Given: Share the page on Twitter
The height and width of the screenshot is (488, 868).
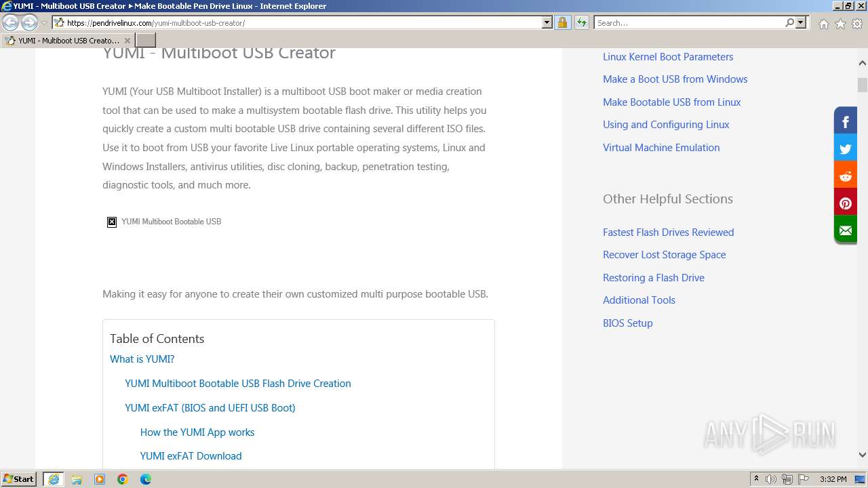Looking at the screenshot, I should pos(846,149).
